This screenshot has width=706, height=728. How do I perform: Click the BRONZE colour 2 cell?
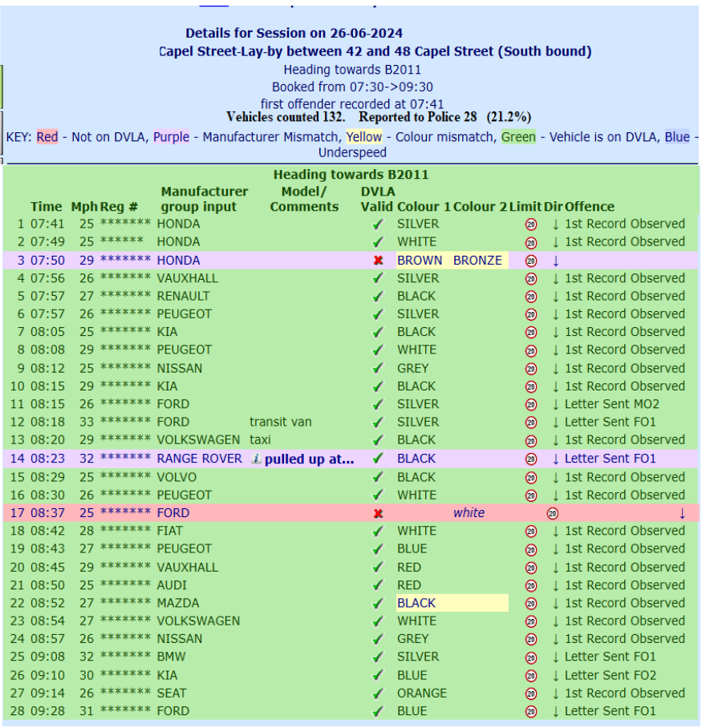tap(477, 261)
